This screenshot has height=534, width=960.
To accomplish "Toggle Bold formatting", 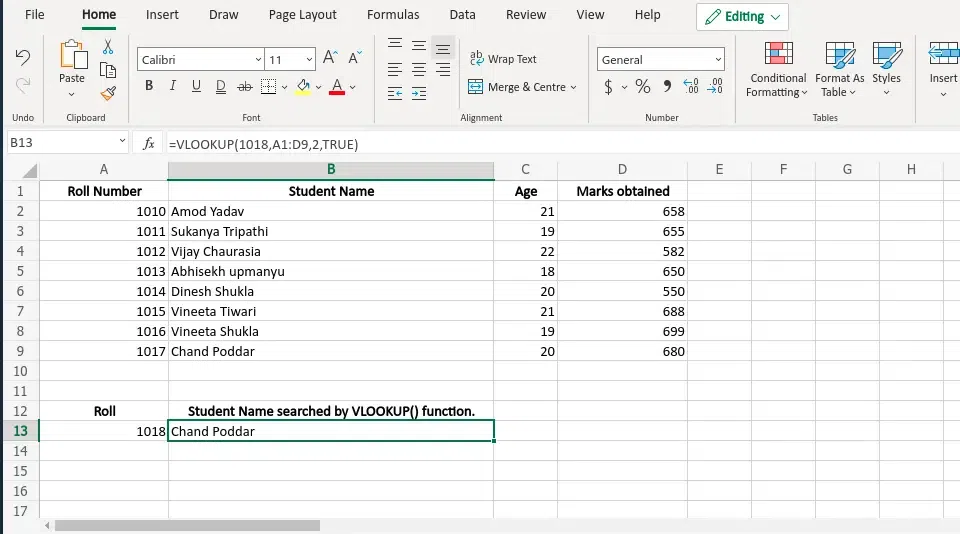I will [149, 87].
